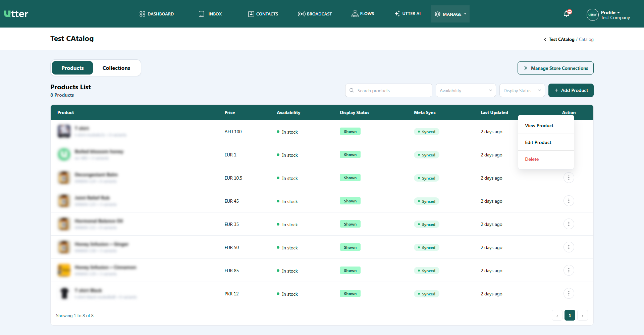Switch to the Collections tab
The image size is (644, 335).
116,68
